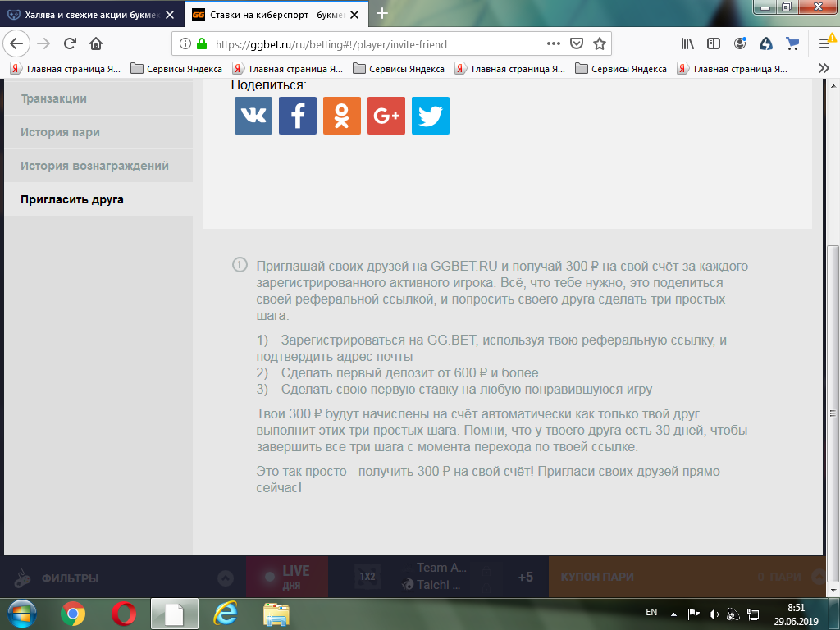Share via the VK icon
This screenshot has height=630, width=840.
point(253,116)
